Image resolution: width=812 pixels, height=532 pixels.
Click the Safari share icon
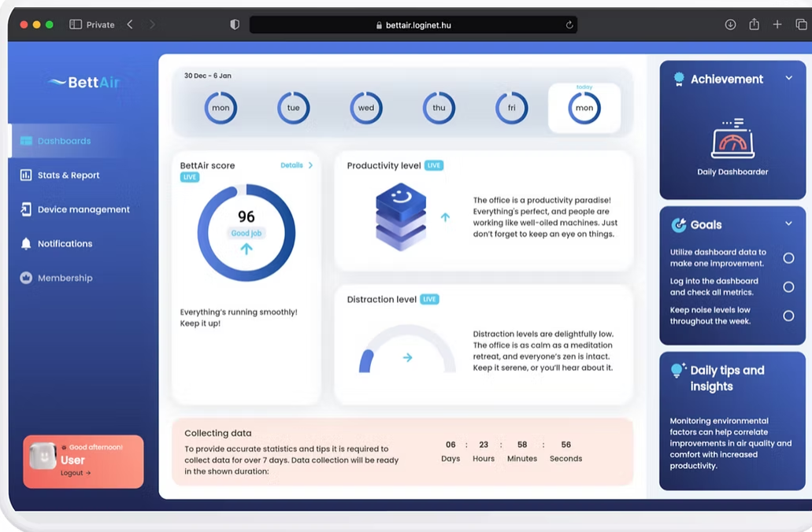click(x=754, y=24)
